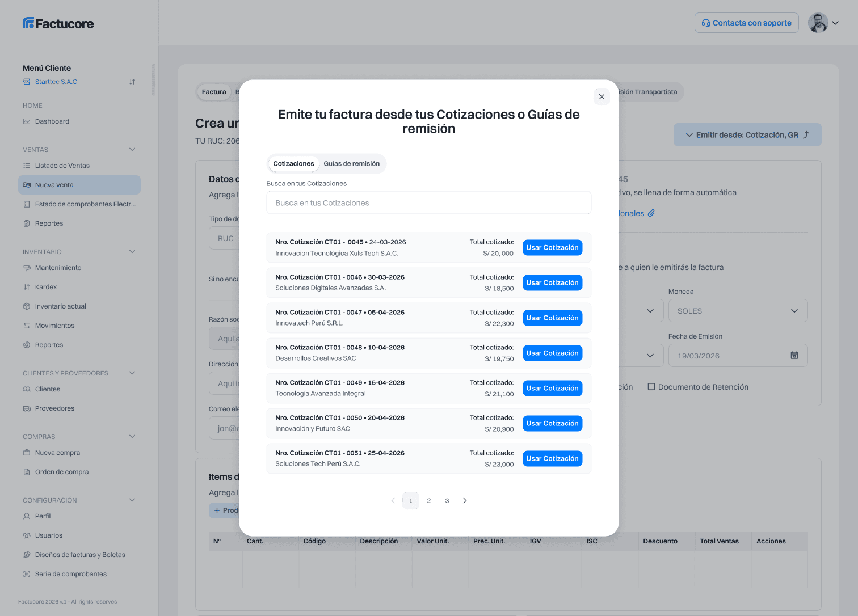Collapse the VENTAS section chevron
Image resolution: width=858 pixels, height=616 pixels.
[132, 150]
